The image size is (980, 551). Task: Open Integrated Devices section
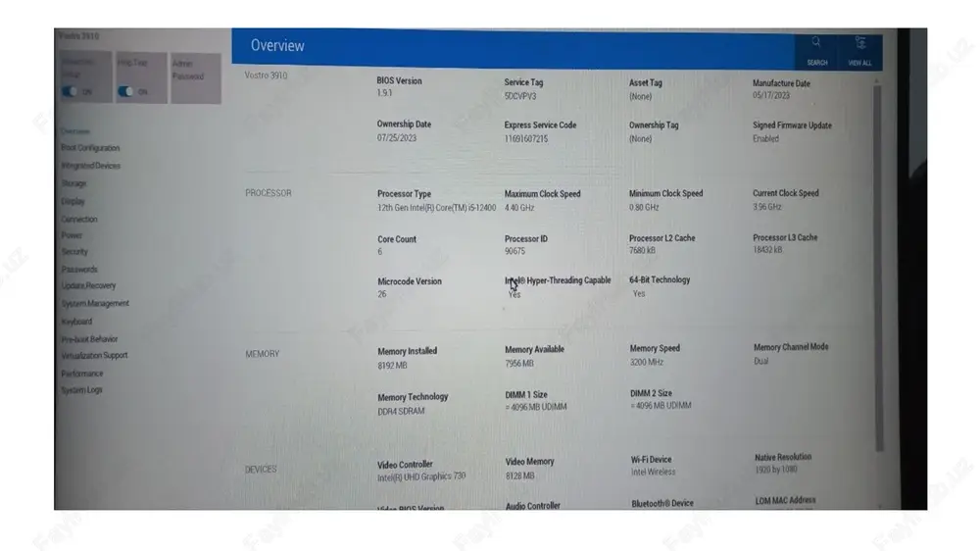coord(90,166)
